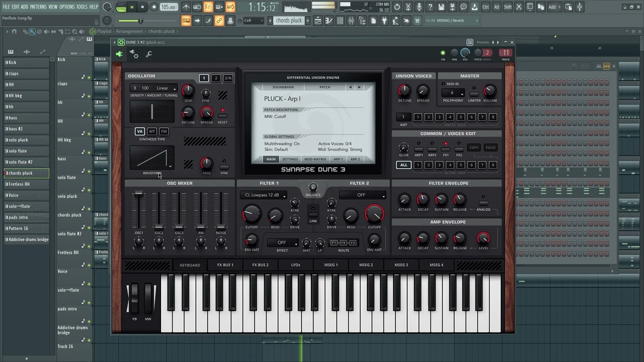Viewport: 644px width, 362px height.
Task: Toggle the link to controller chain icon
Action: (219, 21)
